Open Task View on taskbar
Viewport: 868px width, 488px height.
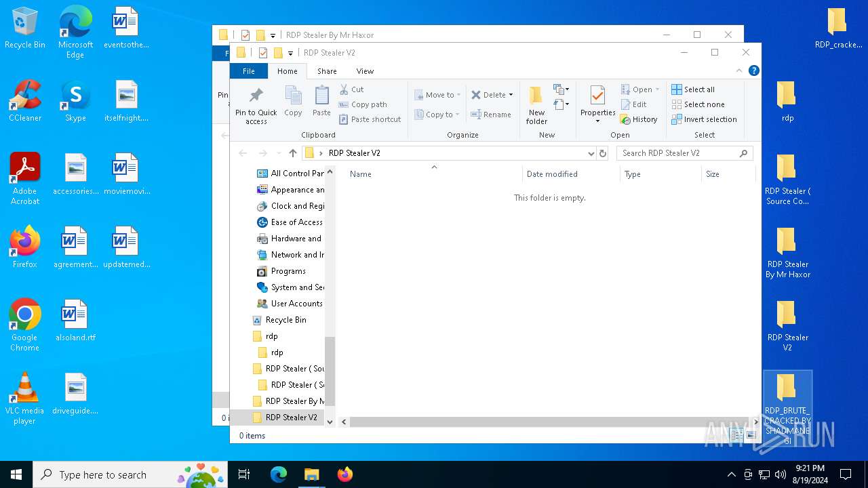point(244,474)
